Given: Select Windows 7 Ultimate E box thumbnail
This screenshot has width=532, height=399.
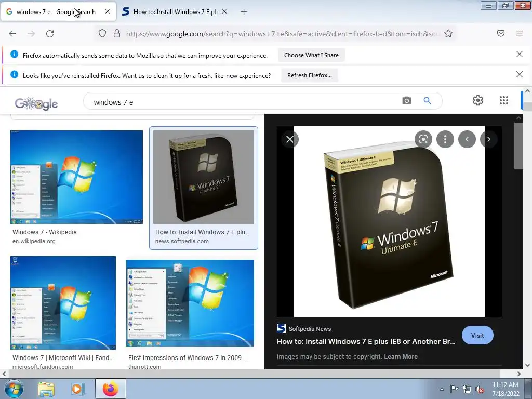Looking at the screenshot, I should tap(204, 177).
